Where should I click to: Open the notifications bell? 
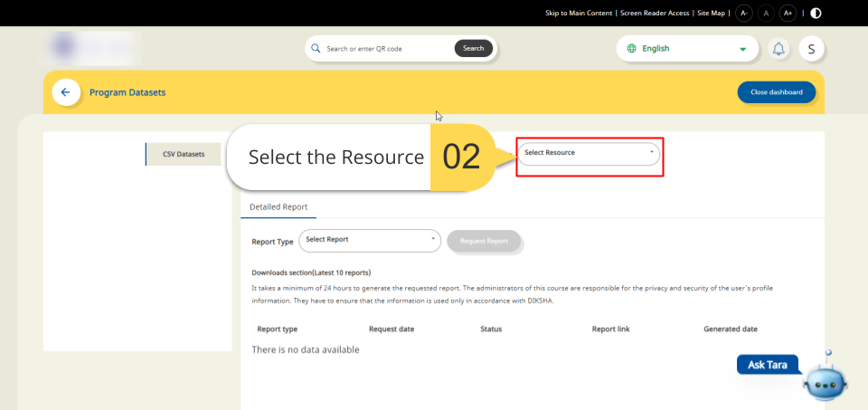[778, 49]
